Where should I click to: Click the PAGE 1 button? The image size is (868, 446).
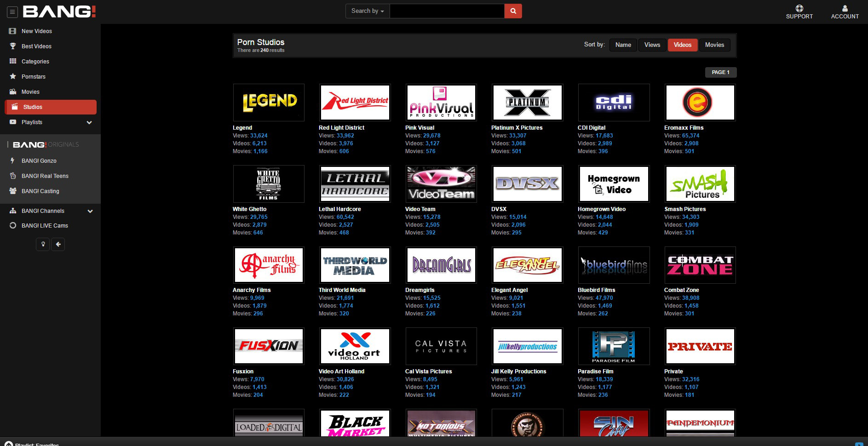pos(721,72)
